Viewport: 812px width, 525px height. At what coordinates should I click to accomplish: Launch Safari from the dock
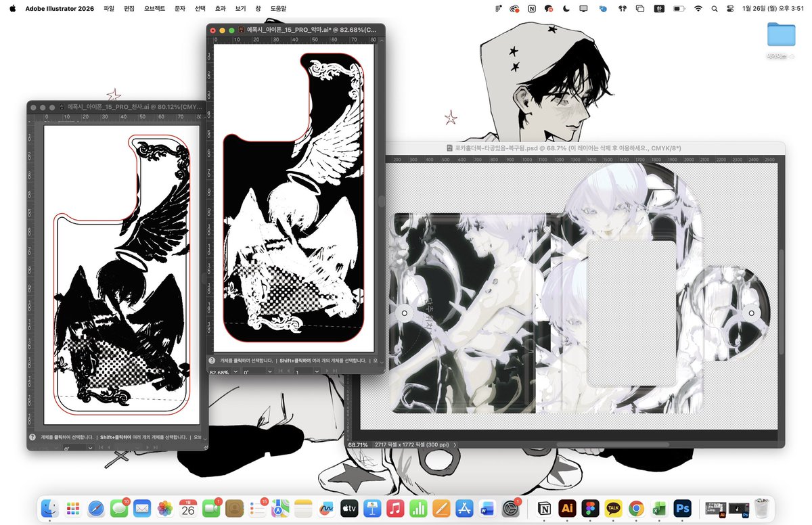pyautogui.click(x=95, y=508)
